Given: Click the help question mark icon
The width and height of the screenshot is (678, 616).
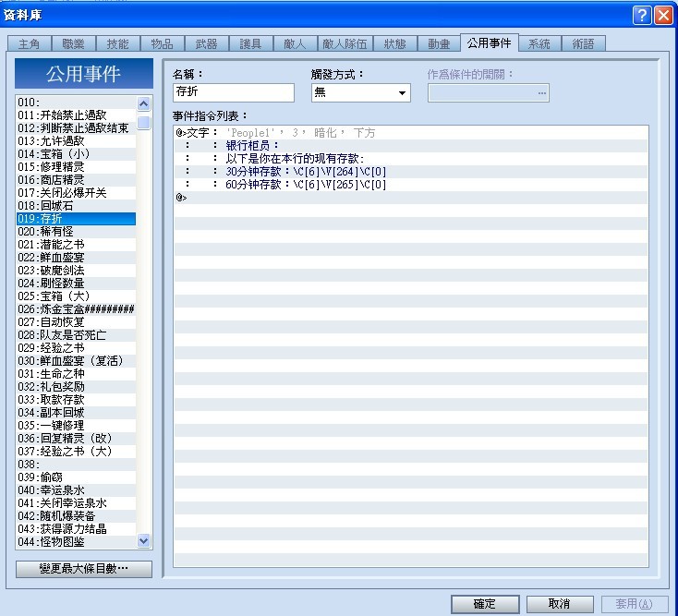Looking at the screenshot, I should tap(642, 16).
